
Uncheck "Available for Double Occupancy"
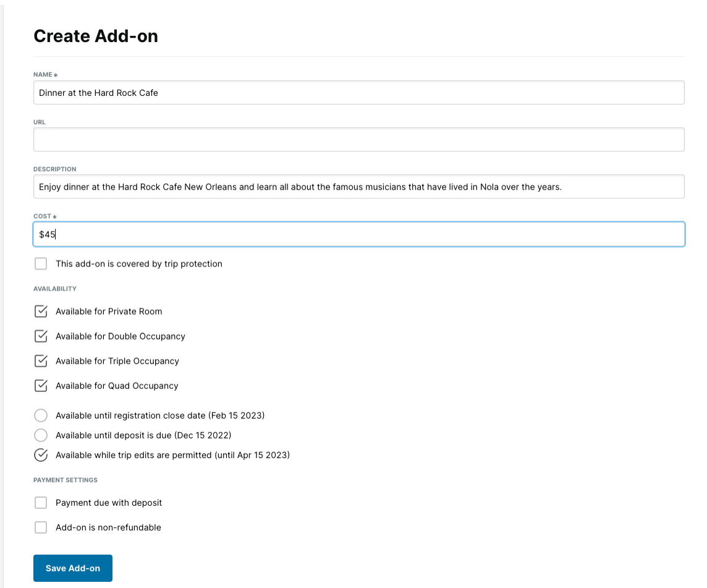41,336
